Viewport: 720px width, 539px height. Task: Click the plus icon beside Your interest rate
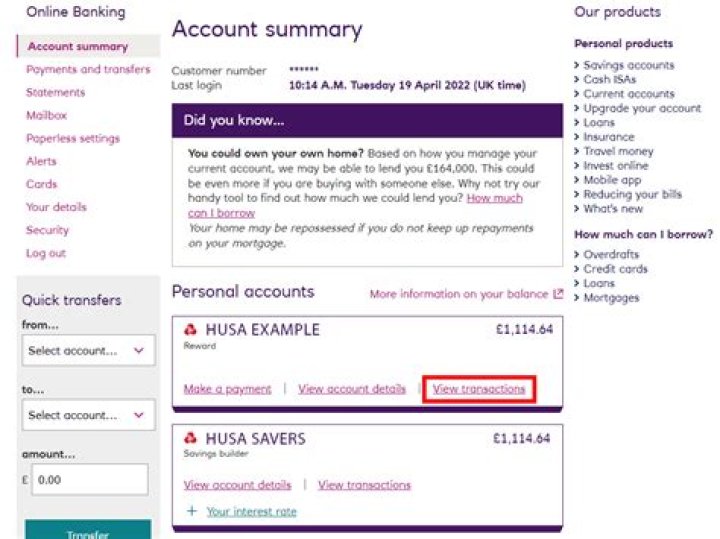[x=191, y=511]
